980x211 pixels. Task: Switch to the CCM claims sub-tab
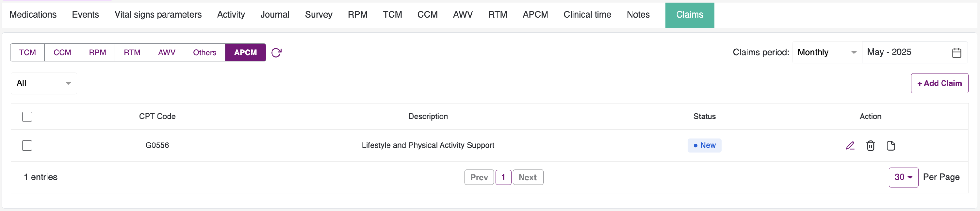62,53
